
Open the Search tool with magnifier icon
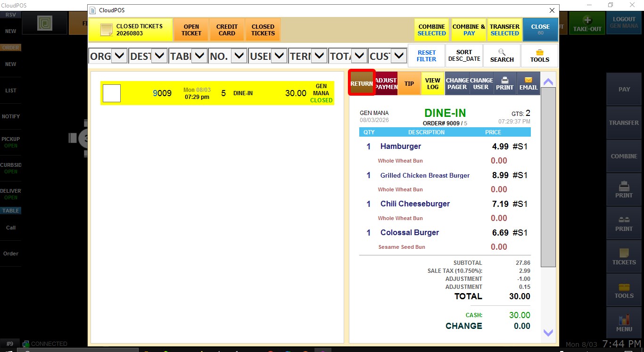502,56
